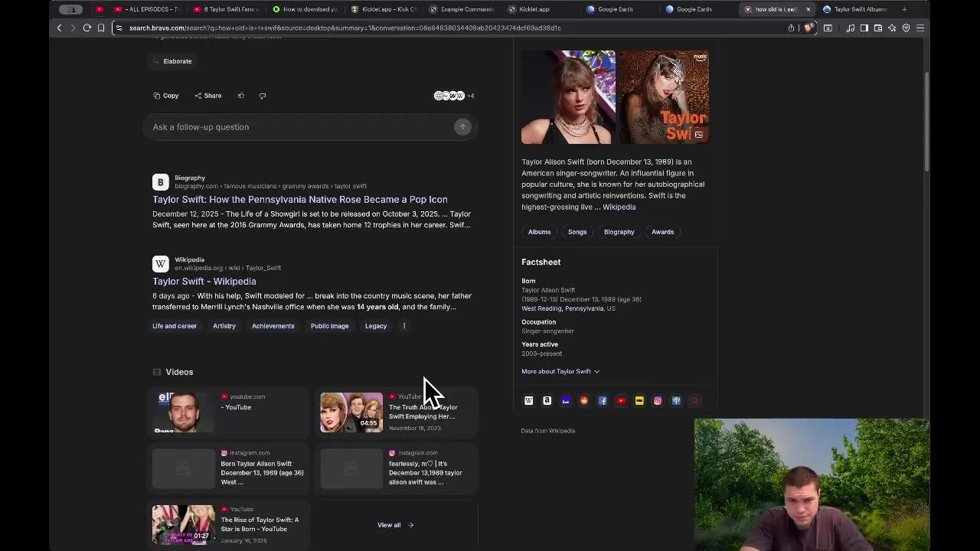Open 'Artistry' sitelink
Screen dimensions: 980x551
224,326
